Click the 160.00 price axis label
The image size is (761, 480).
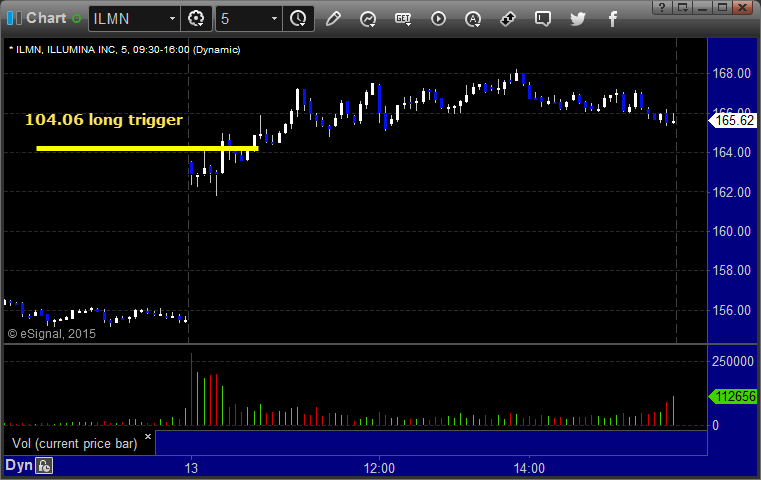(x=731, y=232)
